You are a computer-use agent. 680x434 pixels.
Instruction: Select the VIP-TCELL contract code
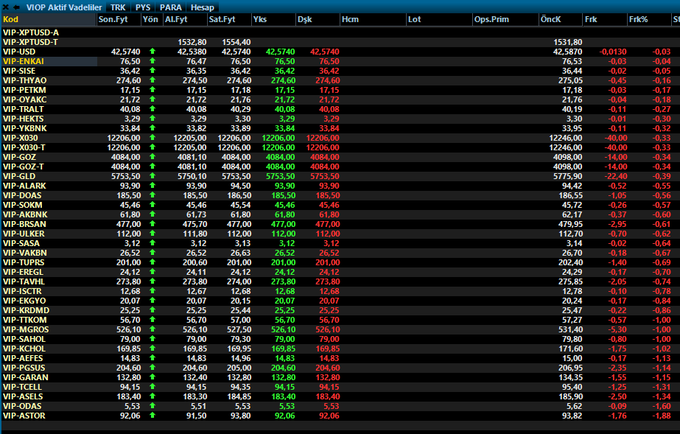(23, 387)
